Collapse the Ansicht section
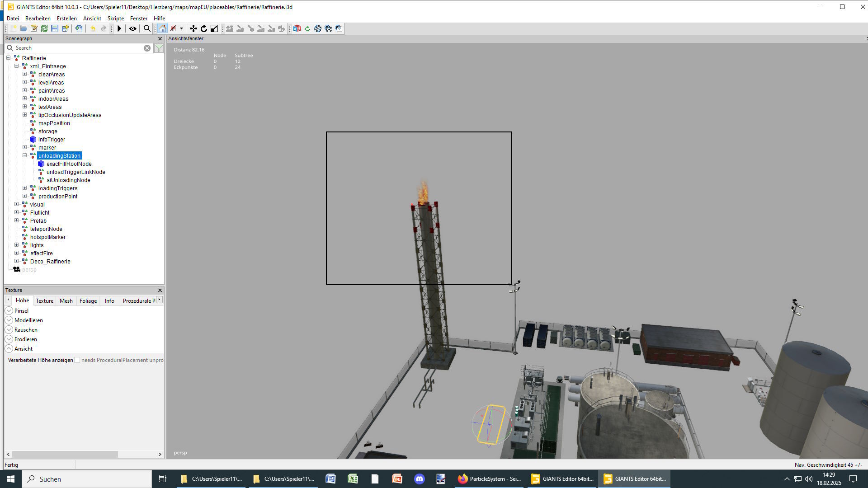Image resolution: width=868 pixels, height=488 pixels. pos(9,349)
